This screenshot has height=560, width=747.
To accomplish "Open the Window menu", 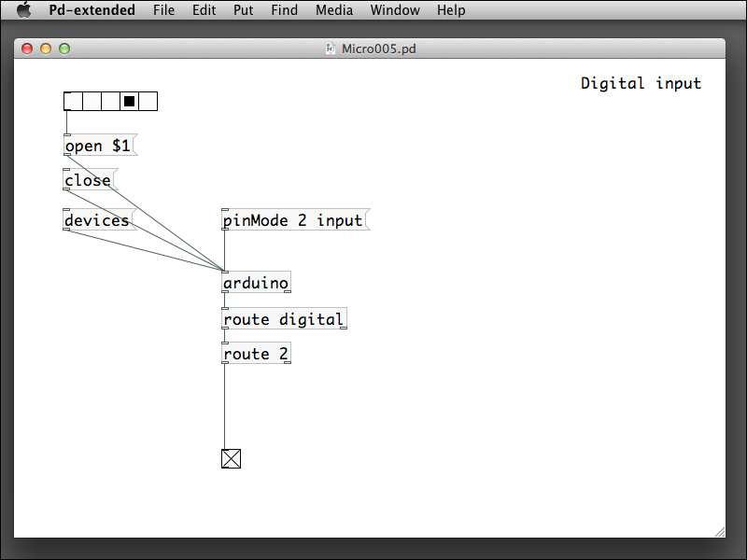I will [394, 10].
